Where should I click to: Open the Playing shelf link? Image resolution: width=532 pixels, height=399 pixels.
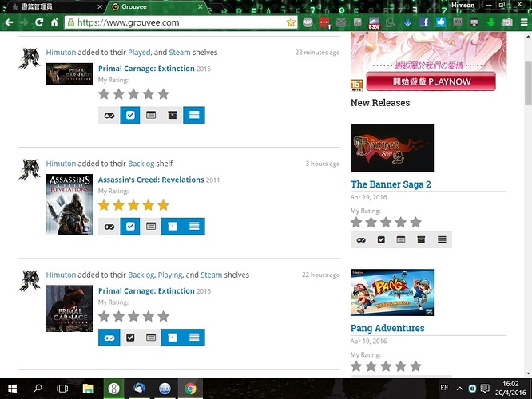[170, 275]
